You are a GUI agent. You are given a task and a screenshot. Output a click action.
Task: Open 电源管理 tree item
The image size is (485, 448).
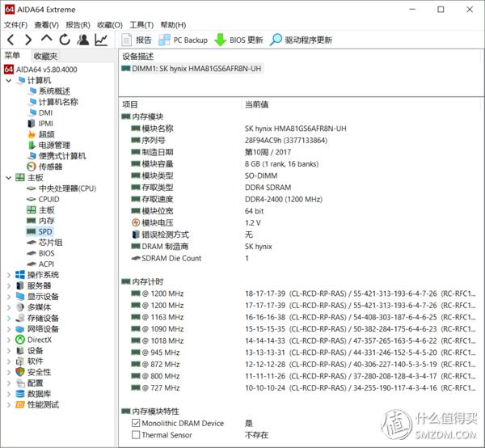[x=48, y=146]
